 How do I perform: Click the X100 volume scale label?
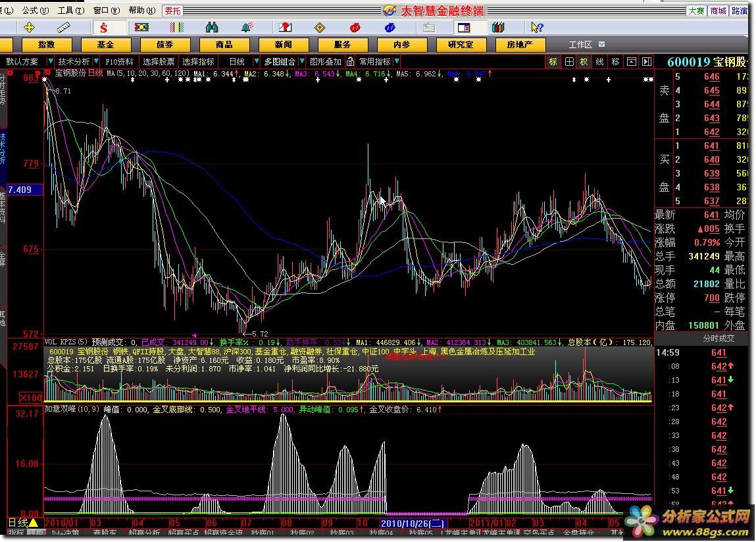click(x=31, y=398)
